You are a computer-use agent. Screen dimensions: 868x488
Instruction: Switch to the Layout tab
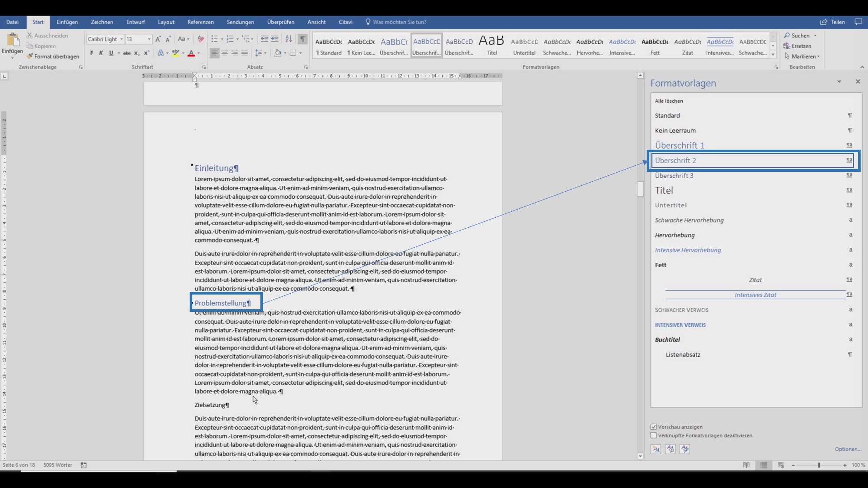point(166,22)
